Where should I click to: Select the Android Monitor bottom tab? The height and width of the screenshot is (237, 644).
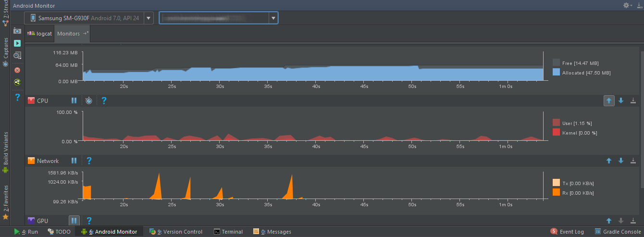point(110,232)
